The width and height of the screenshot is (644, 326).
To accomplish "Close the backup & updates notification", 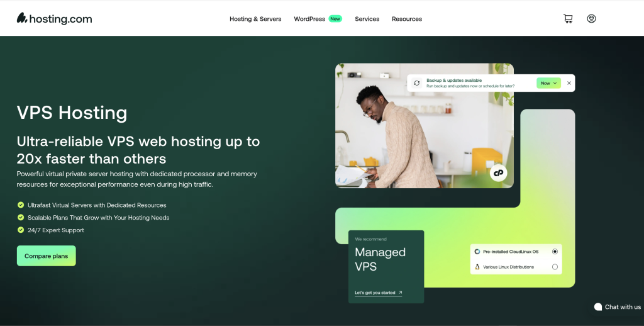I will (569, 83).
